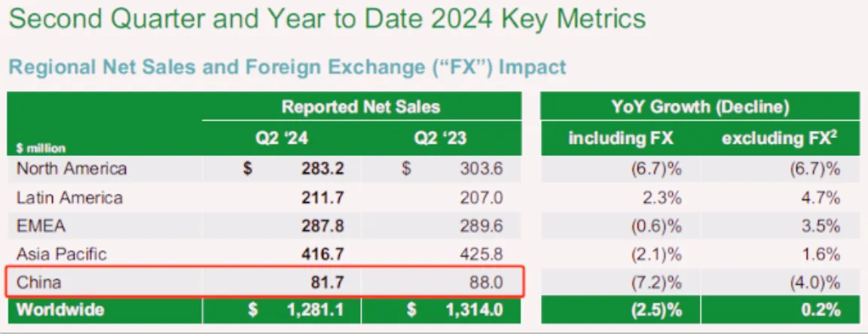The width and height of the screenshot is (868, 334).
Task: Select the Latin America row label
Action: tap(70, 198)
